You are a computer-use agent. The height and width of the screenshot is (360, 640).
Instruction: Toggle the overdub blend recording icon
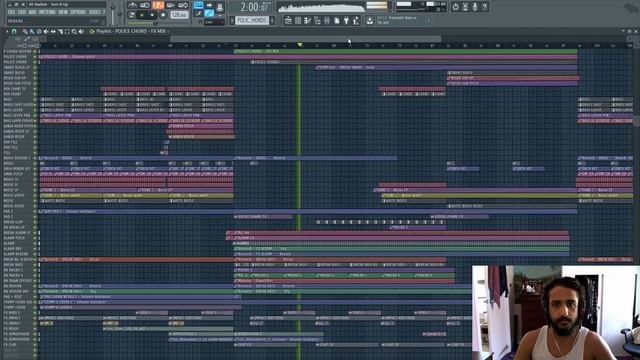tap(170, 5)
